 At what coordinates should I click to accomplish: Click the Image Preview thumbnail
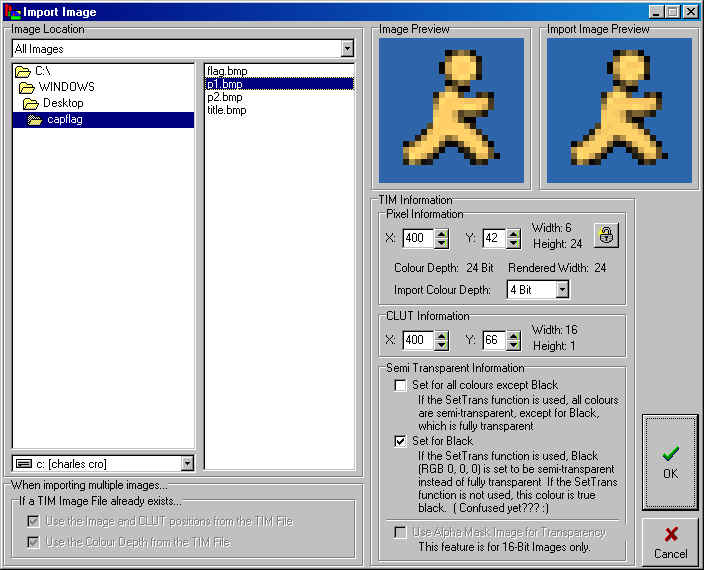451,110
